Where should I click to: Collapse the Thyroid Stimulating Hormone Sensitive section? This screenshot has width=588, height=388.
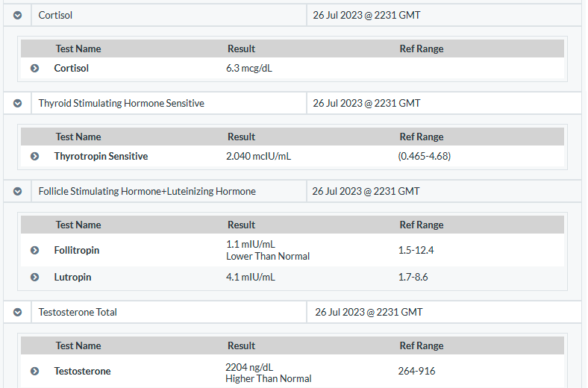(x=17, y=104)
